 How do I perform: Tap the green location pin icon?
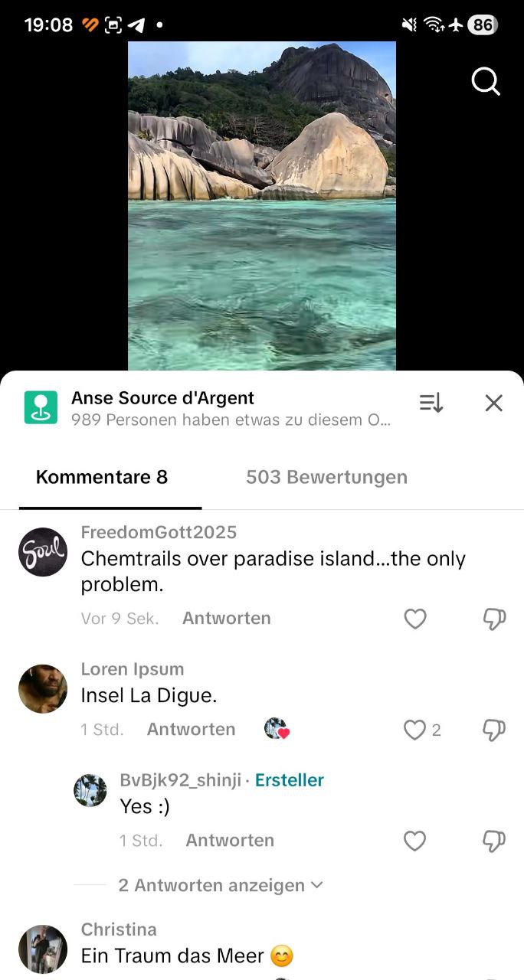coord(41,407)
